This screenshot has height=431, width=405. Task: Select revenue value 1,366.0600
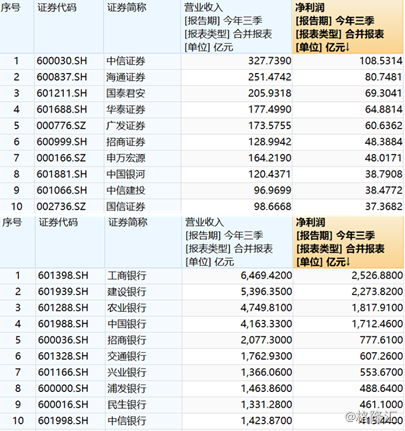point(266,372)
